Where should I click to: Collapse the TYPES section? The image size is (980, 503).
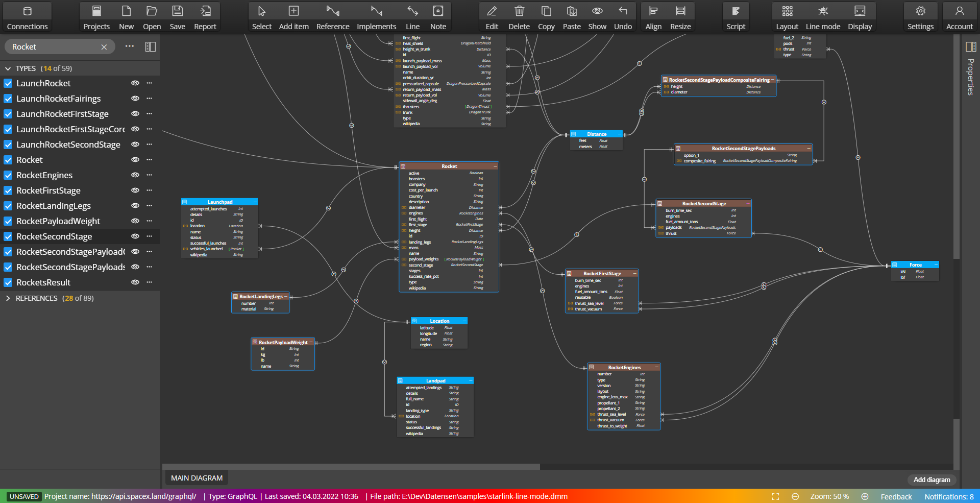[x=8, y=68]
